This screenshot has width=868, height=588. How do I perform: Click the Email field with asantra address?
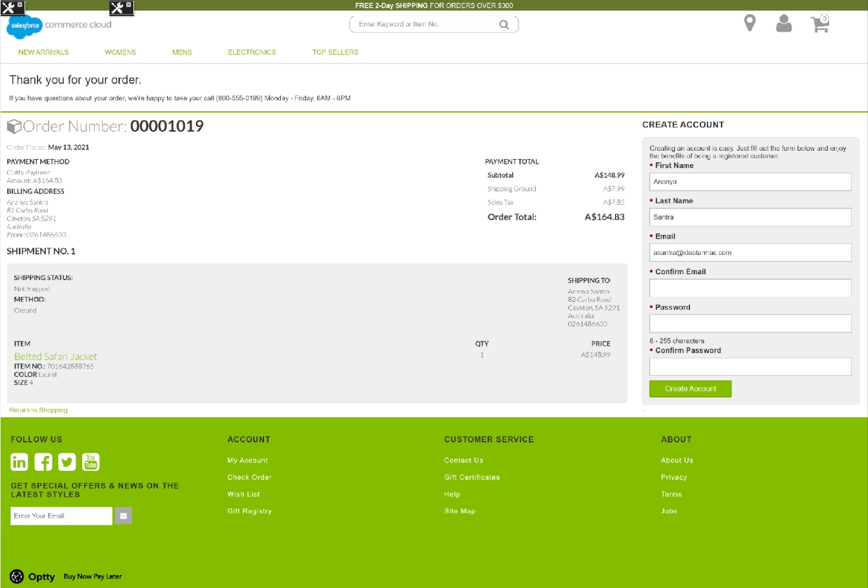(750, 253)
